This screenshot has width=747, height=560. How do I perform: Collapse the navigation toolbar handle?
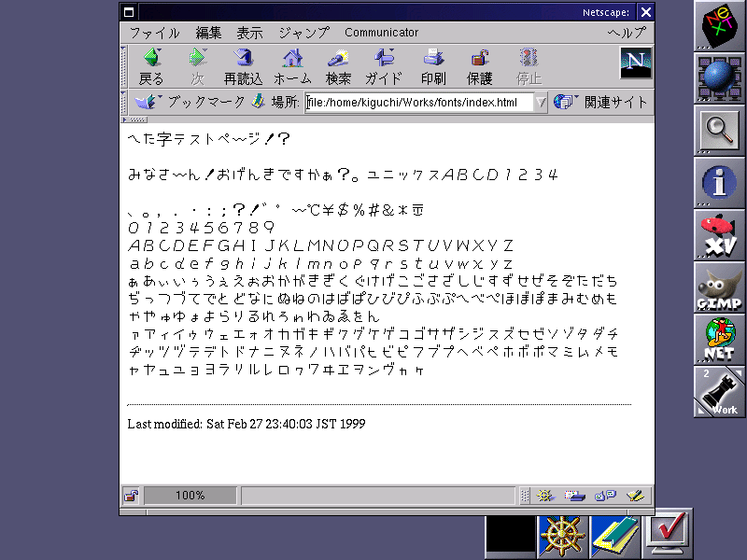pyautogui.click(x=123, y=66)
